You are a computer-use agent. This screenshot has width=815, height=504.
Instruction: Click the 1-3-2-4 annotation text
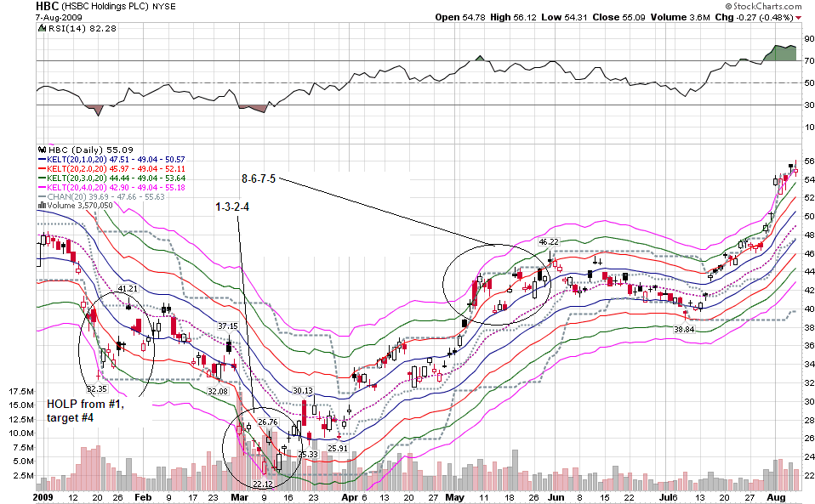232,207
